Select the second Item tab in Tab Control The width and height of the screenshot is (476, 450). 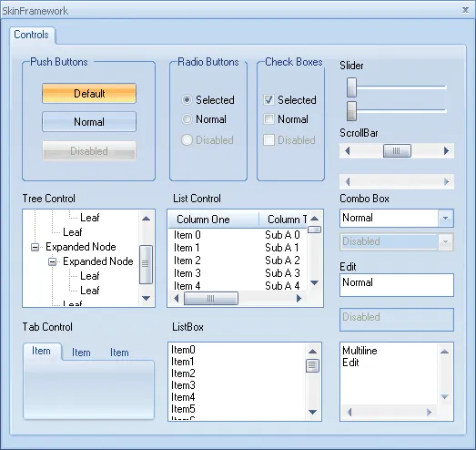81,353
